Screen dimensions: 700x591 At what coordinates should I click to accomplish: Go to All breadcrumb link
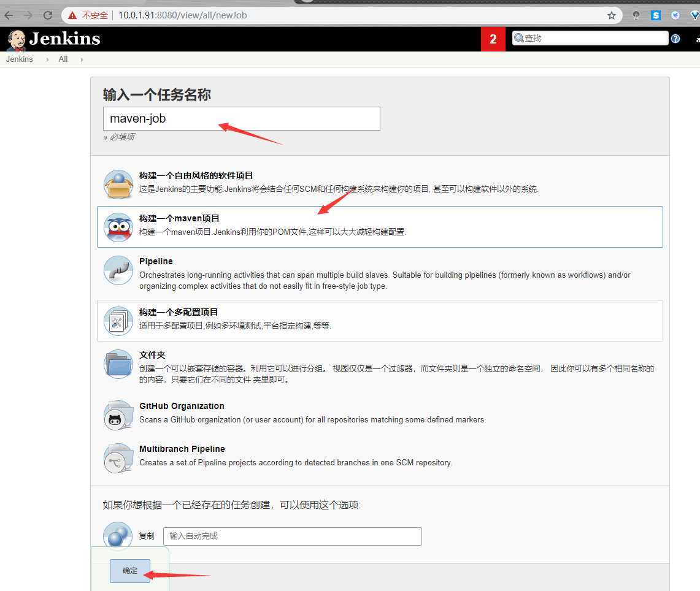tap(63, 59)
